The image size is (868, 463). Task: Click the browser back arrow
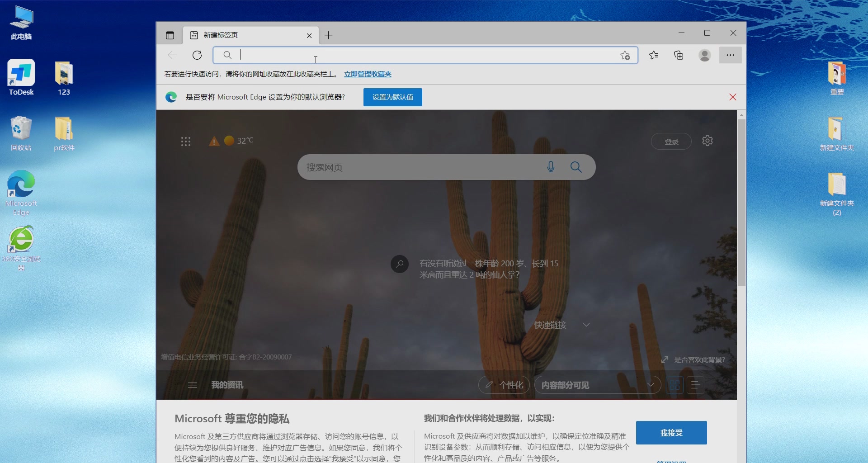[x=172, y=55]
